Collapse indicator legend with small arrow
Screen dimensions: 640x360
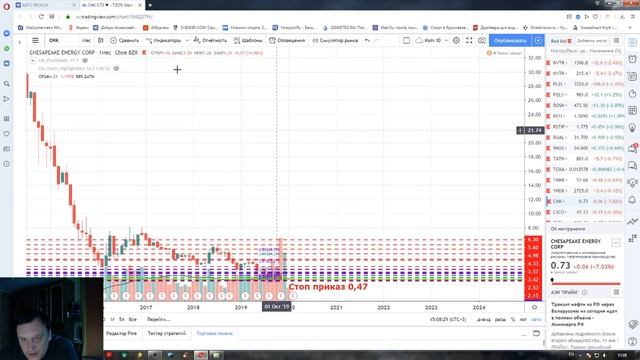33,61
